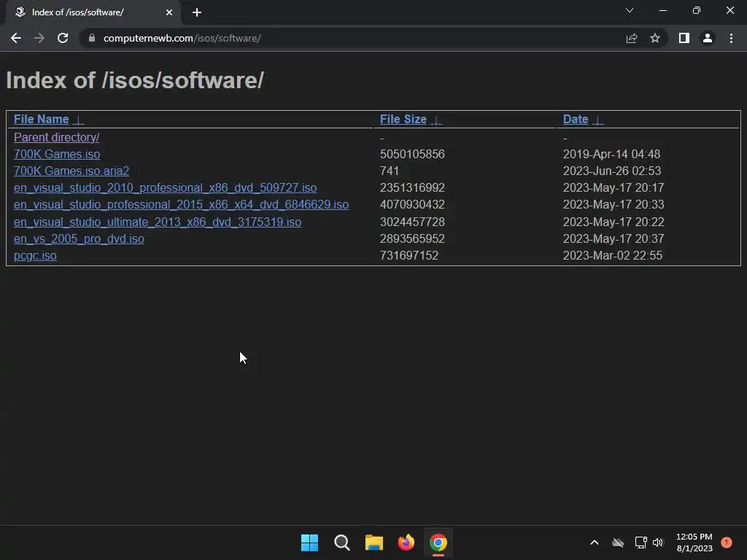Screen dimensions: 747x560
Task: Share this page icon in address bar
Action: tap(632, 38)
